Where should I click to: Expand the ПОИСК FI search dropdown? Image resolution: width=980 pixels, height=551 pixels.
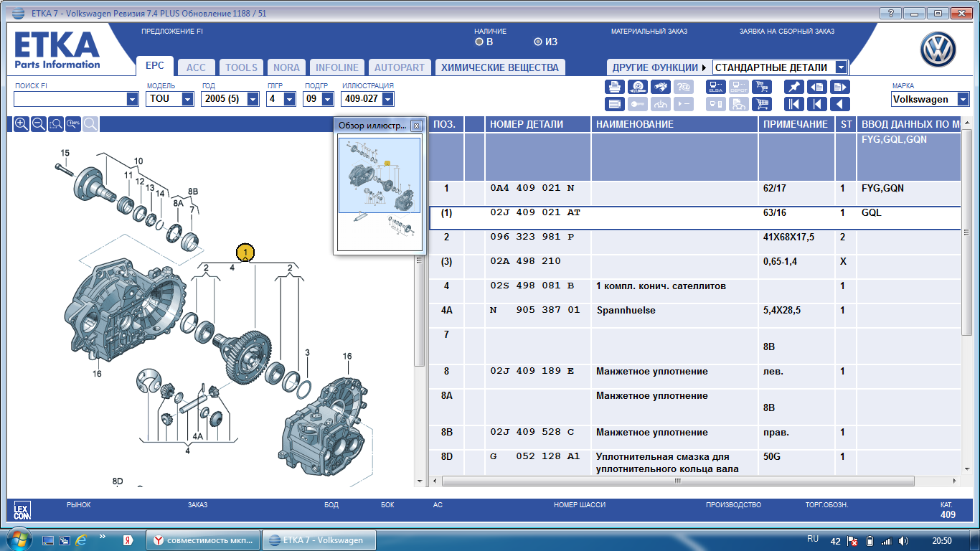pos(132,99)
